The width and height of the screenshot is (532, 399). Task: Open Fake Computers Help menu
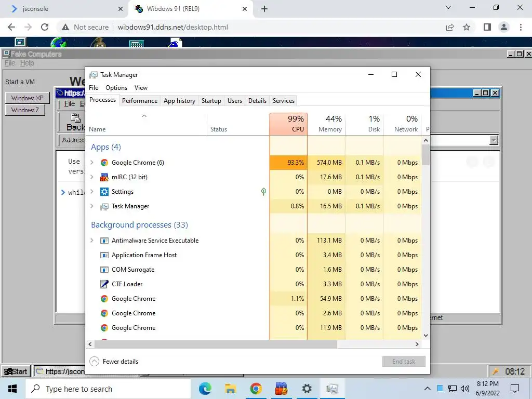27,63
